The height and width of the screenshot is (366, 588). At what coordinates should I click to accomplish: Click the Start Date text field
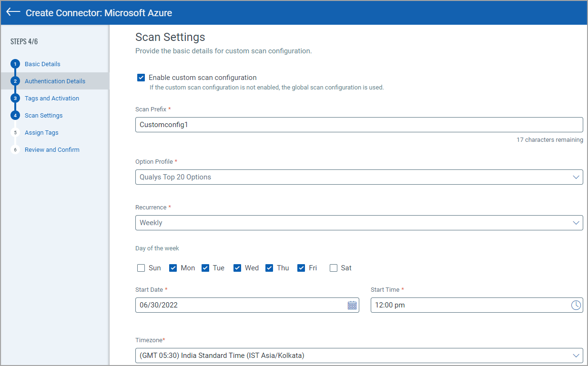(238, 305)
